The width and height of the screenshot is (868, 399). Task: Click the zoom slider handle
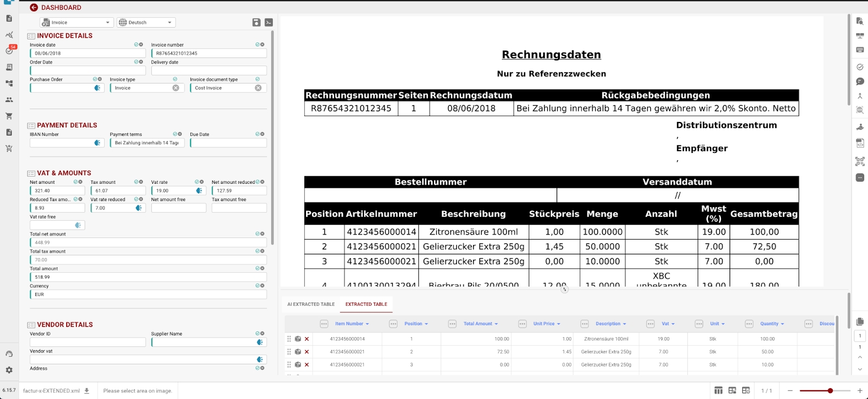tap(830, 390)
